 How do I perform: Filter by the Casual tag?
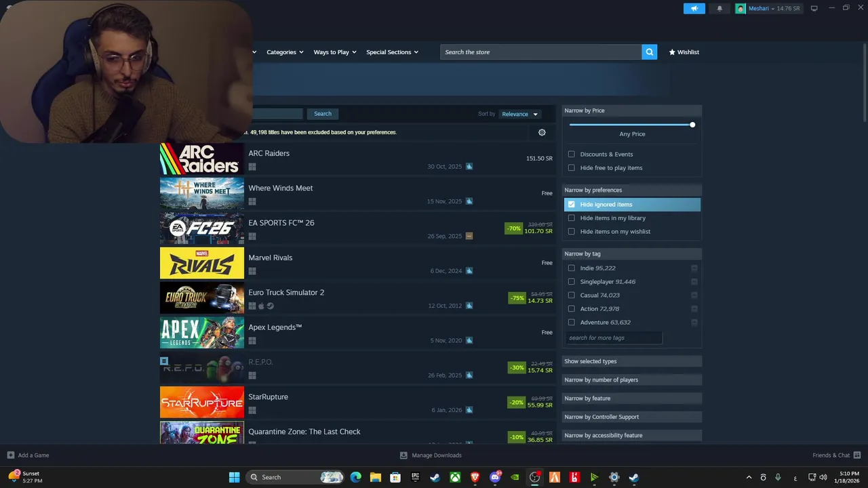pyautogui.click(x=571, y=295)
